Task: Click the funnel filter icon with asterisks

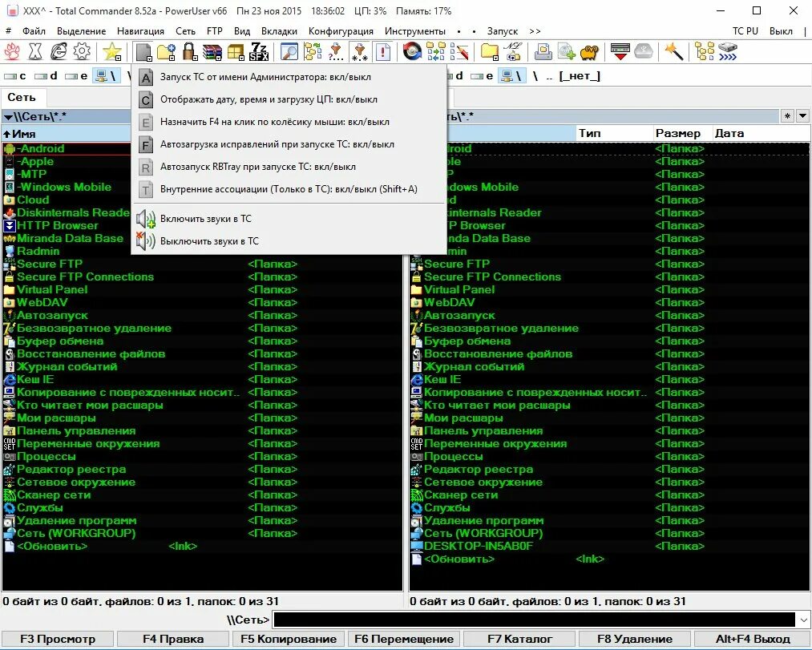Action: point(359,52)
